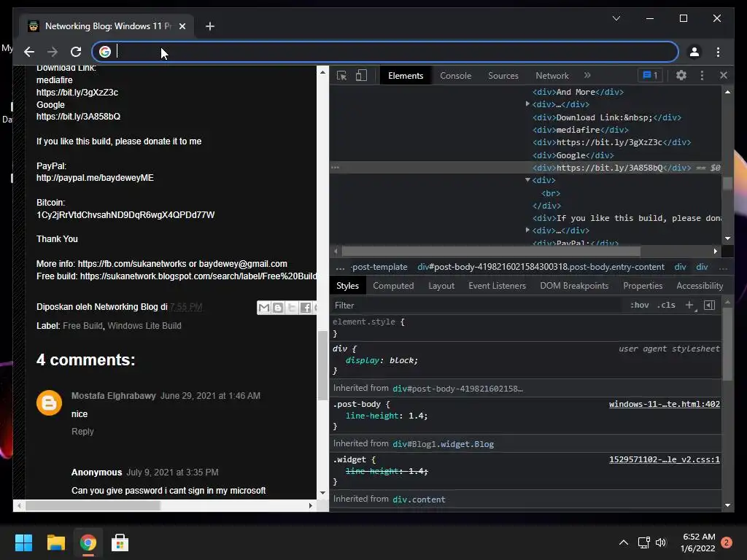Screen dimensions: 747x560
Task: Open the 1529571102-…le_v2.css:1 source link
Action: 664,459
